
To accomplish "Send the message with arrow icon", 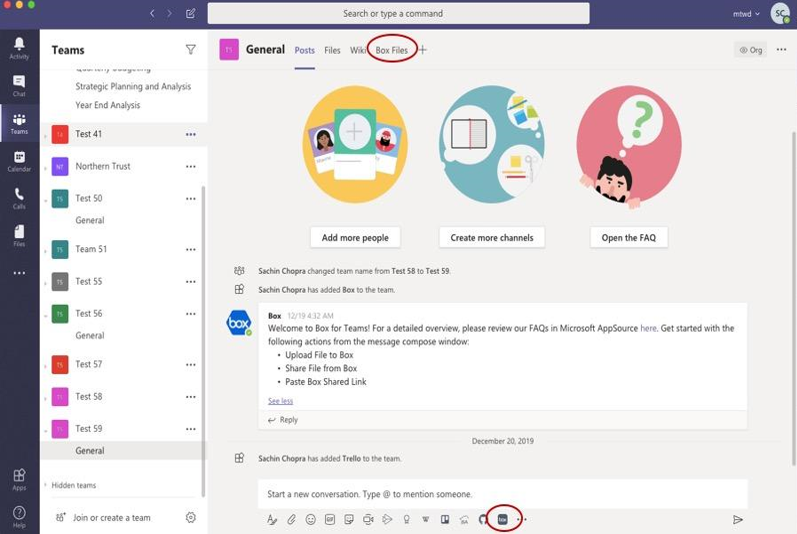I will 737,519.
